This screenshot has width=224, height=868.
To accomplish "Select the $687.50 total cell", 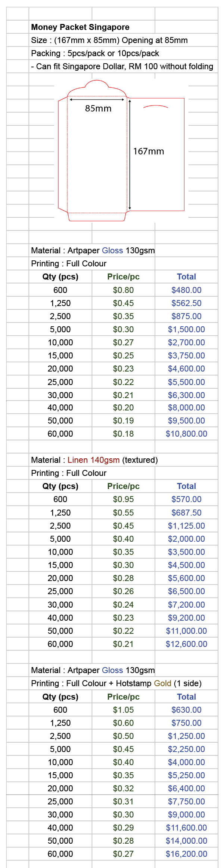I will [186, 513].
